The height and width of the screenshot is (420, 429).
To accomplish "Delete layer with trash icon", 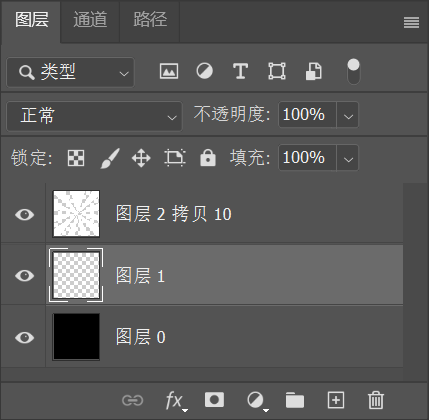I will click(376, 400).
